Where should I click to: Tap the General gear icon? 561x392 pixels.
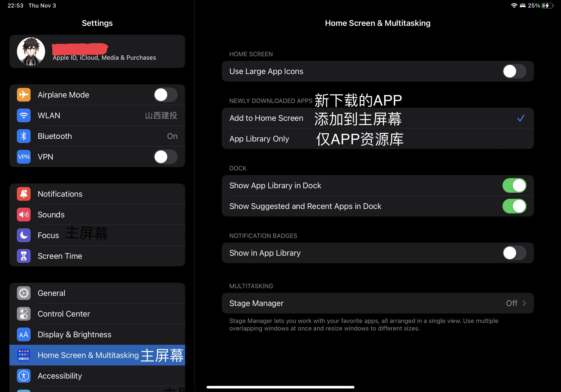click(x=24, y=293)
